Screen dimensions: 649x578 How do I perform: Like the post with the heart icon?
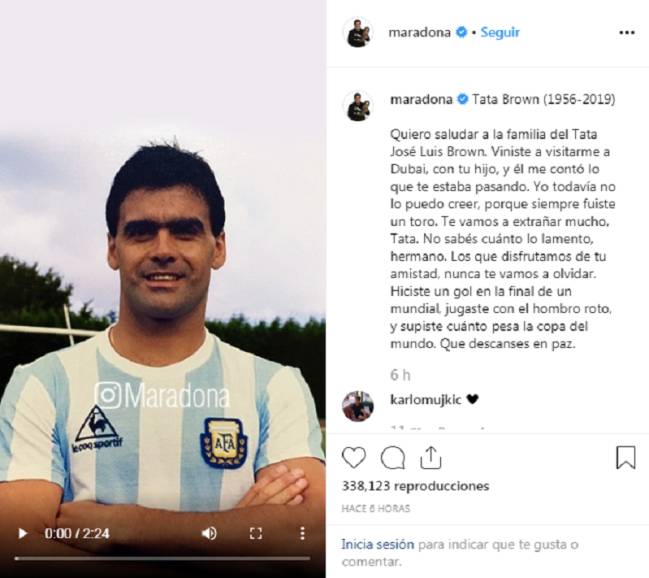(x=354, y=458)
